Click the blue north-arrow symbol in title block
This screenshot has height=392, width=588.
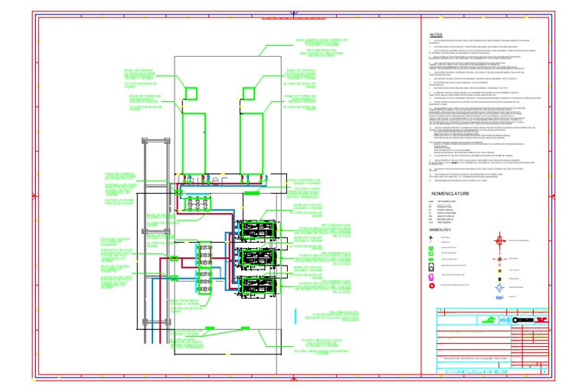point(505,320)
